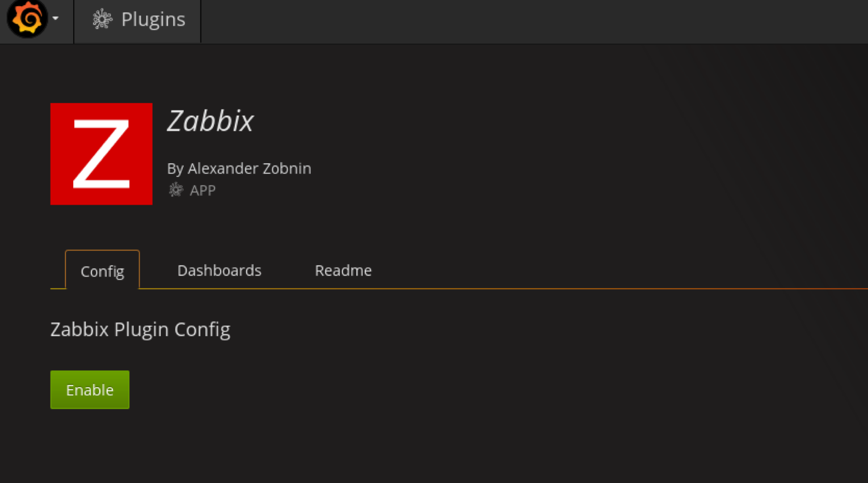Select the Config tab
This screenshot has width=868, height=483.
coord(102,271)
